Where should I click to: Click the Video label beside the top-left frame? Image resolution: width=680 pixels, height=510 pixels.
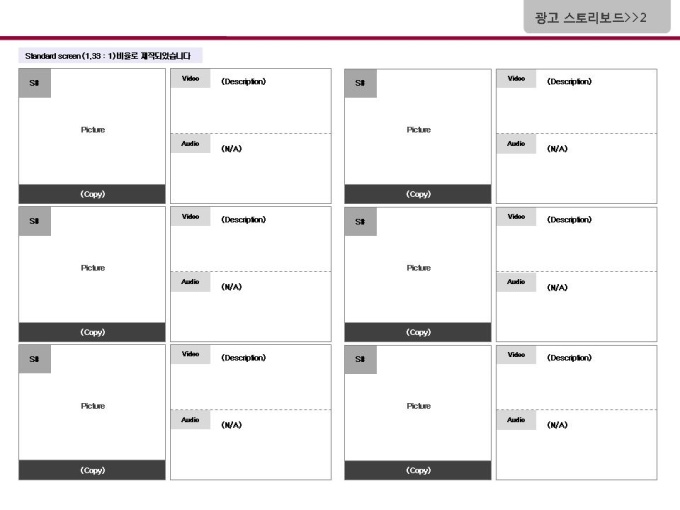(x=190, y=79)
